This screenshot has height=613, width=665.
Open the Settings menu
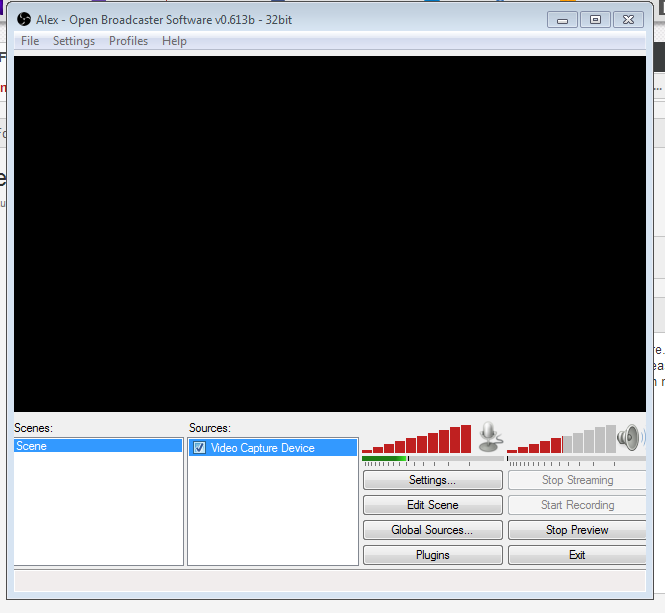(x=74, y=41)
